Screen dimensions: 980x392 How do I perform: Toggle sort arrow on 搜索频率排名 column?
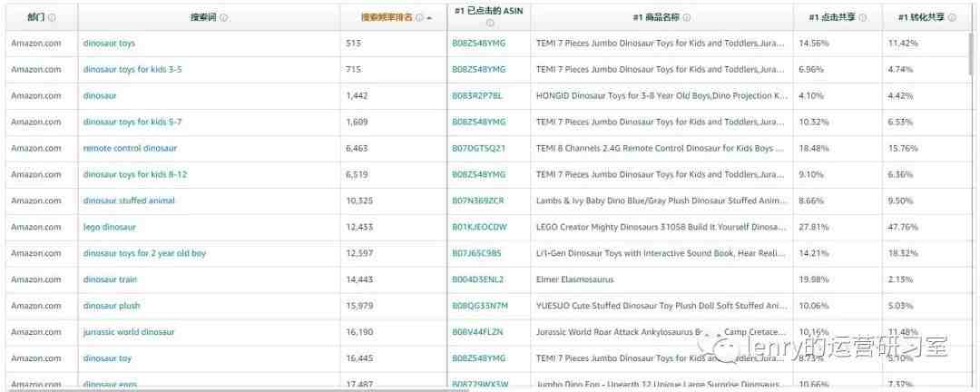(429, 18)
